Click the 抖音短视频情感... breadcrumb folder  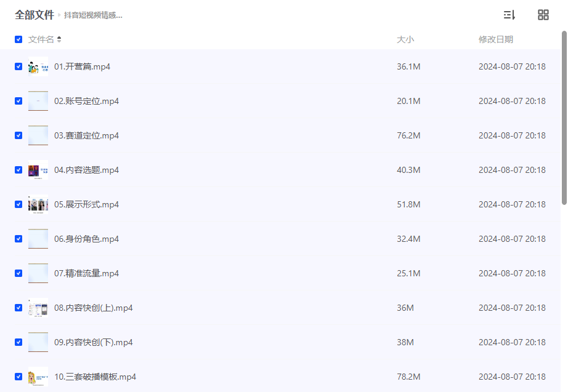click(93, 15)
